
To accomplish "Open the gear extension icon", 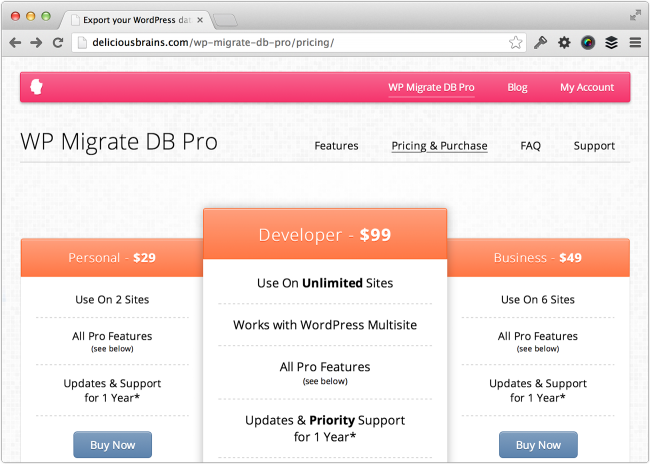I will click(x=564, y=42).
